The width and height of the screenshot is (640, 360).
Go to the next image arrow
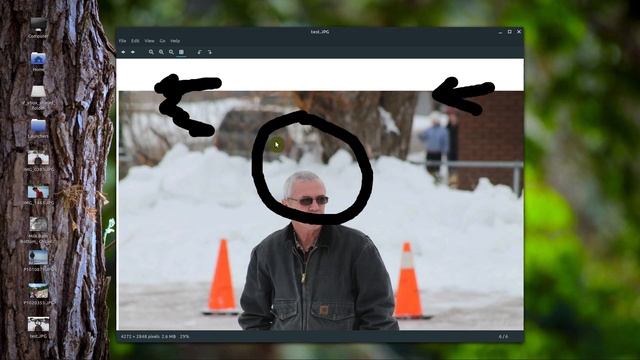[x=133, y=52]
